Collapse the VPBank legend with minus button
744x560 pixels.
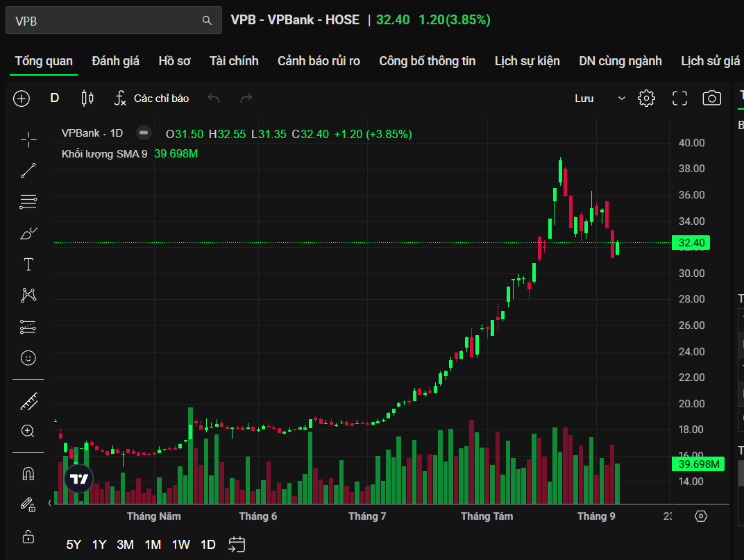click(143, 133)
